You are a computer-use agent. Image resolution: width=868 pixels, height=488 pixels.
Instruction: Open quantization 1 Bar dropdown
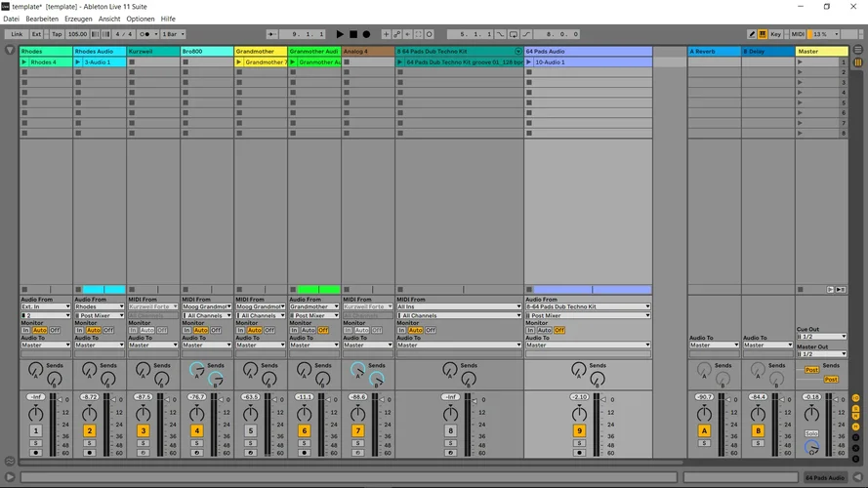[173, 34]
